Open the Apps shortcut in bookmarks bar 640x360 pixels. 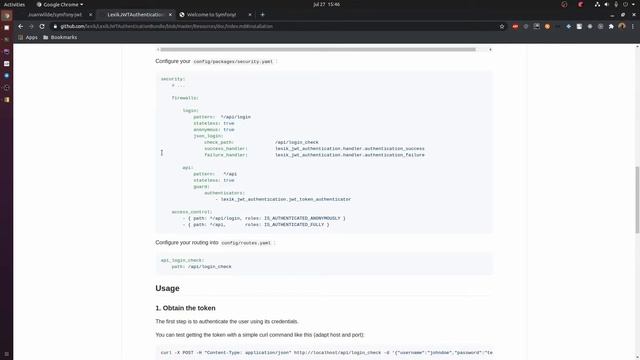coord(28,37)
